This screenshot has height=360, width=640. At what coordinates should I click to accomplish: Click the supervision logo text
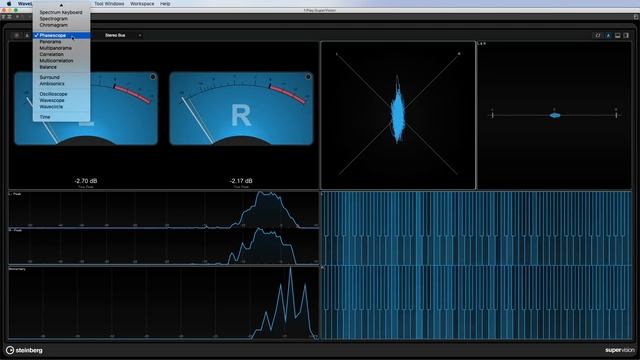(620, 350)
